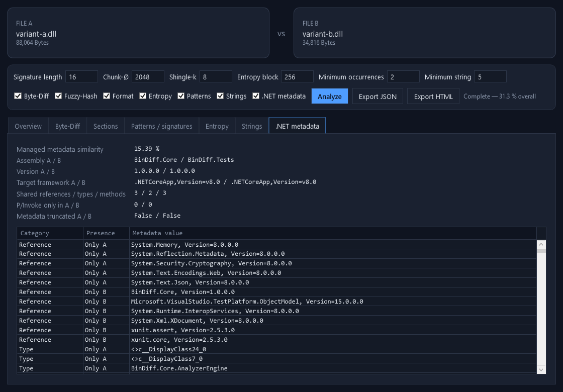Image resolution: width=563 pixels, height=392 pixels.
Task: Click the metadata table scrollbar thumb
Action: pyautogui.click(x=541, y=251)
